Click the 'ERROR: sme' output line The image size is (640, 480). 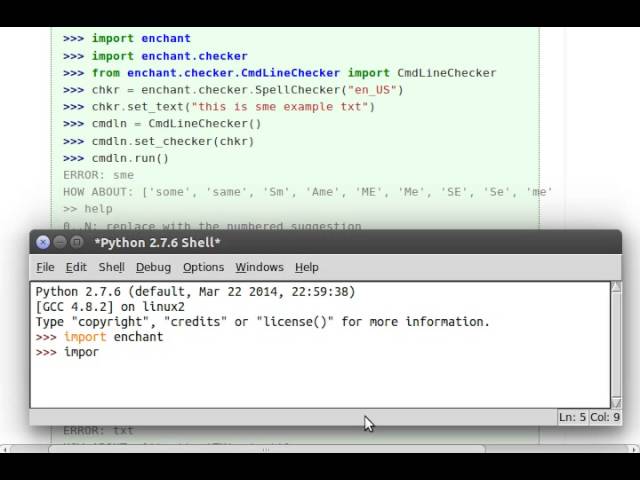click(98, 175)
